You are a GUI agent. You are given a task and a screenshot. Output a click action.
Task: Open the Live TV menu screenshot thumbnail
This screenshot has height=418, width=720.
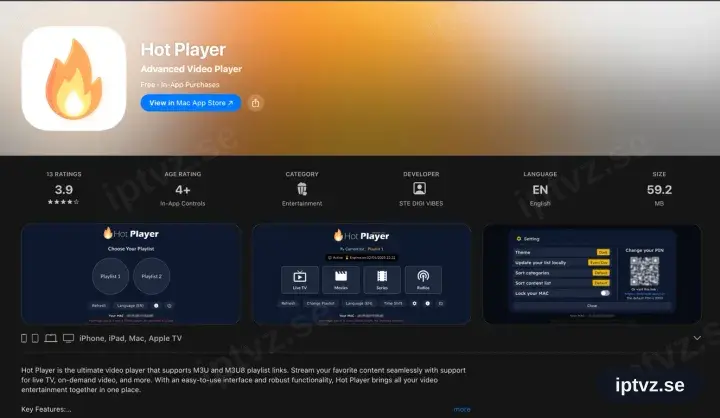[x=362, y=274]
